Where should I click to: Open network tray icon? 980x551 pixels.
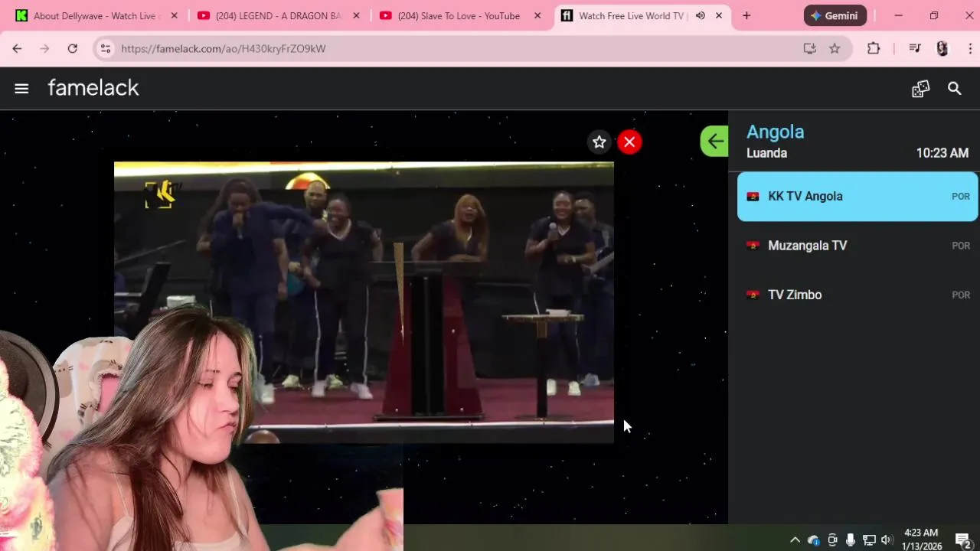pyautogui.click(x=869, y=540)
